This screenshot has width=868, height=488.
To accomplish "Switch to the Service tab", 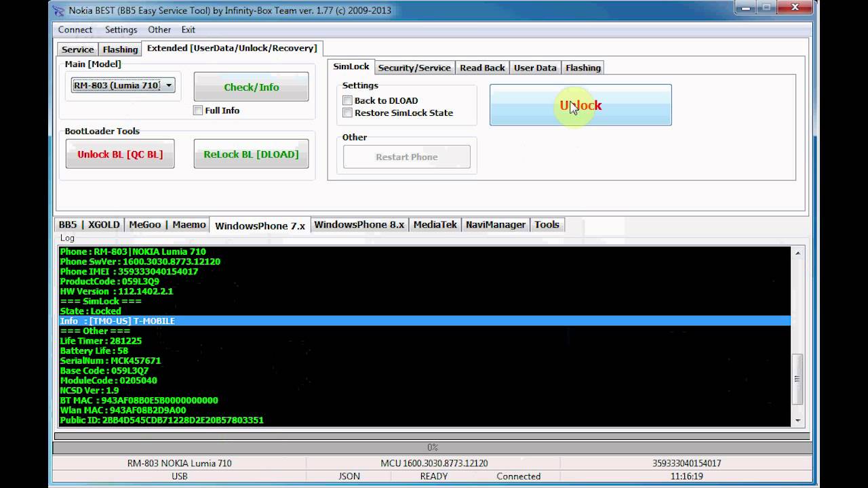I will click(77, 49).
